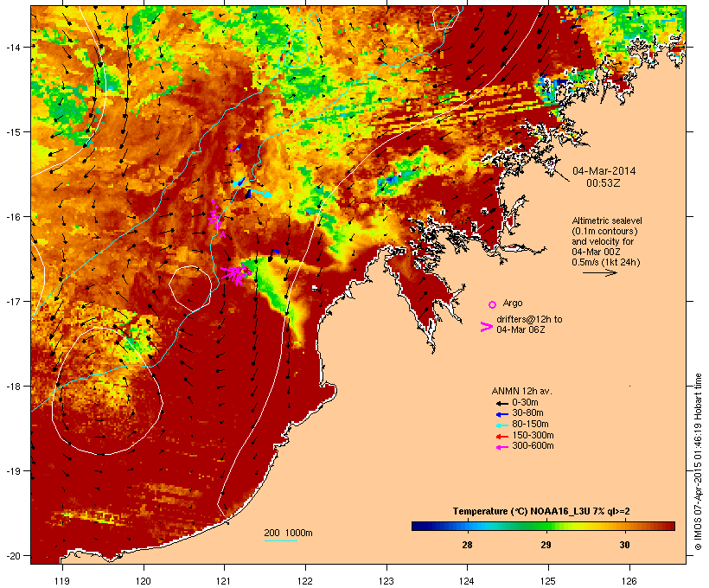Click the '150-300m' depth label
The width and height of the screenshot is (709, 588).
pos(533,435)
